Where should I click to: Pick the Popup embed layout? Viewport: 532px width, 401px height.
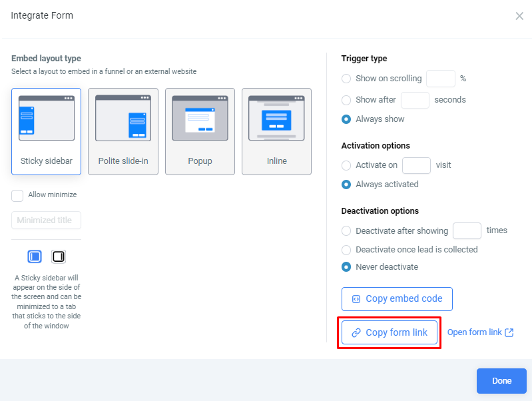click(x=200, y=131)
